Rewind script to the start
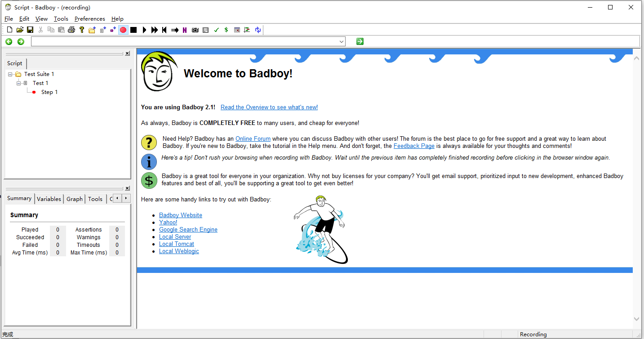 click(x=164, y=30)
